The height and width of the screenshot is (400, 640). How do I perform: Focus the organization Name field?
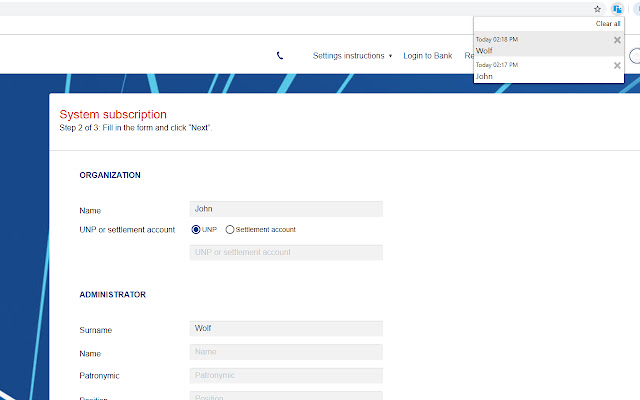pyautogui.click(x=286, y=209)
